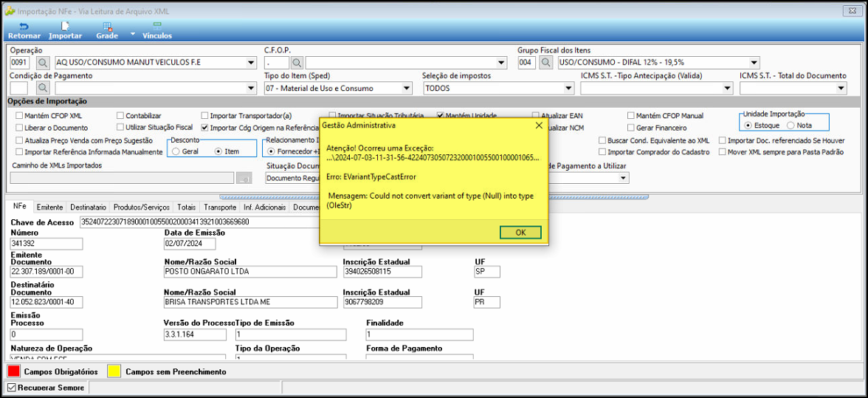Click the horizontal panel splitter handle
Image resolution: width=868 pixels, height=398 pixels.
pos(433,196)
